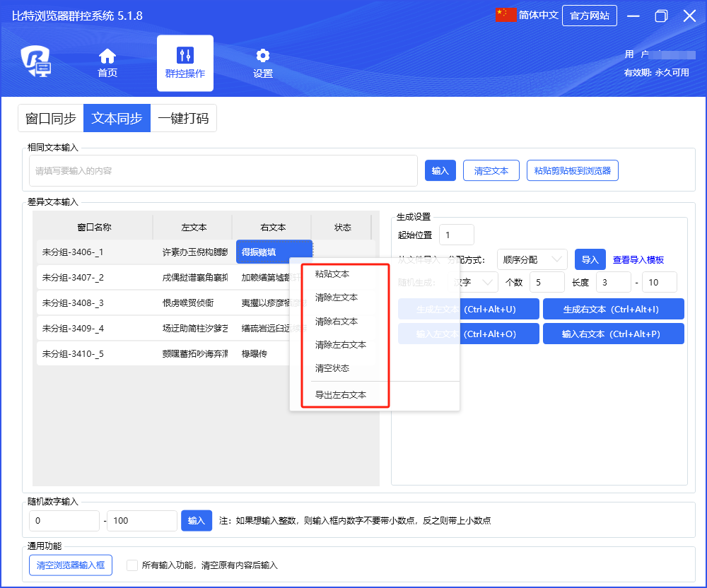Image resolution: width=707 pixels, height=588 pixels.
Task: Click the 窗口名称 column header
Action: pos(95,227)
